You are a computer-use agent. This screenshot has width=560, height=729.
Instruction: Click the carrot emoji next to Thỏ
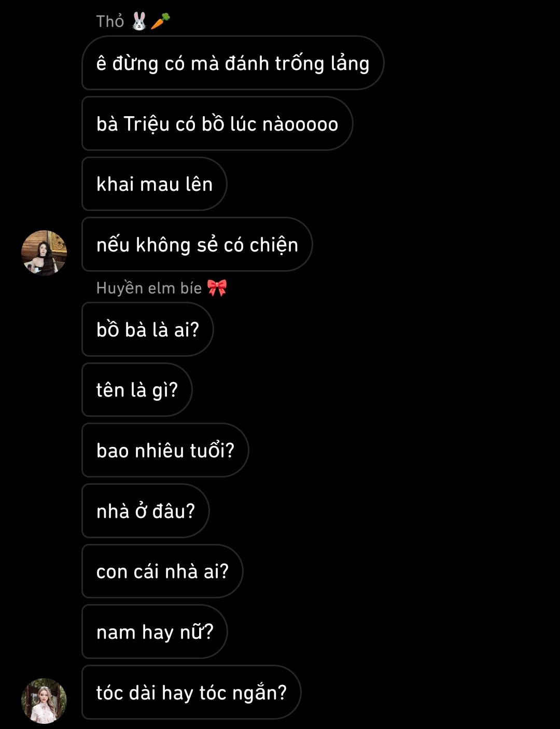[160, 21]
